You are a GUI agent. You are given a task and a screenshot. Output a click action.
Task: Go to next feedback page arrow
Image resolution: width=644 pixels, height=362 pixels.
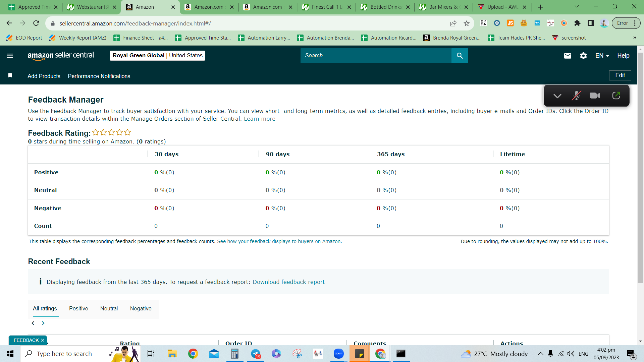(x=43, y=323)
